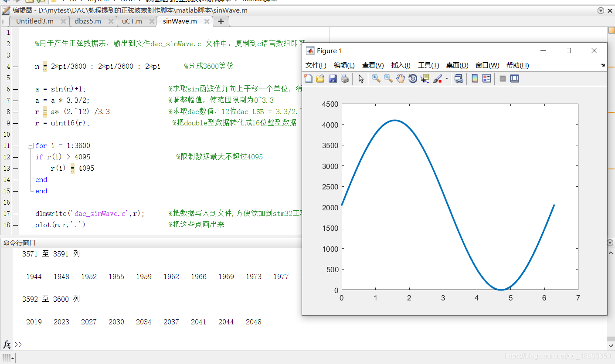Click '3592 至 3600 列' text in command window

(51, 299)
